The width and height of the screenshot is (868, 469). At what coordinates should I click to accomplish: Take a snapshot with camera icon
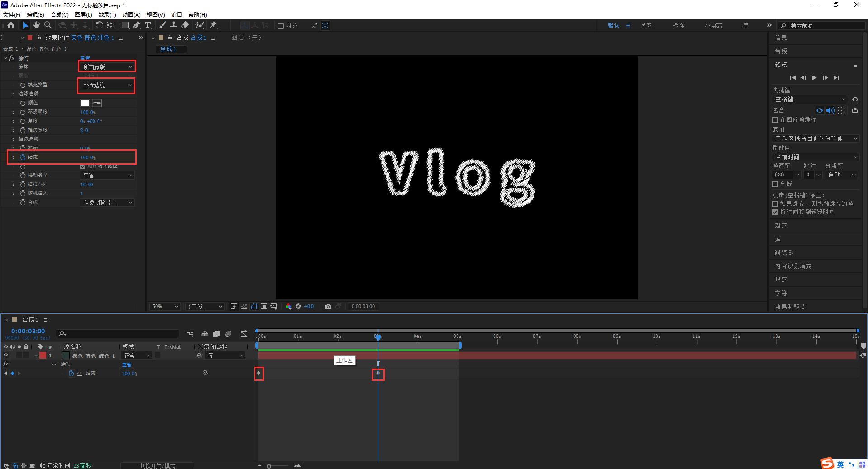[328, 306]
